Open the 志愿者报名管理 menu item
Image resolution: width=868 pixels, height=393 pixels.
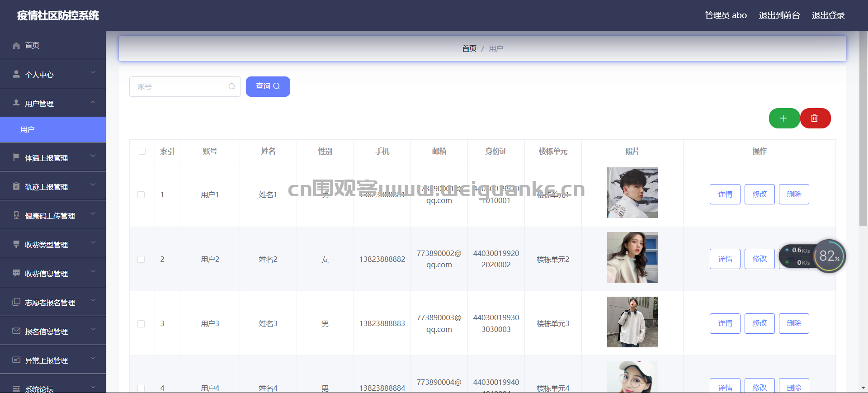(53, 302)
